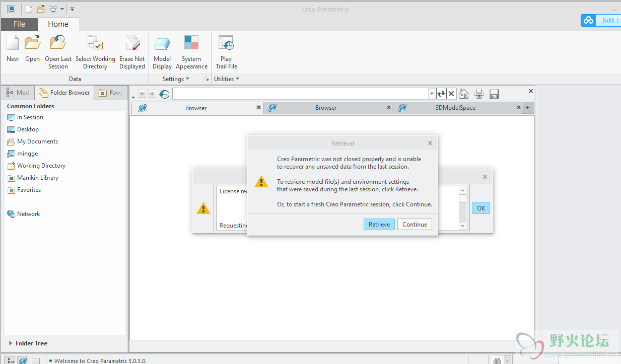
Task: Open Last Session from the ribbon
Action: coord(58,52)
